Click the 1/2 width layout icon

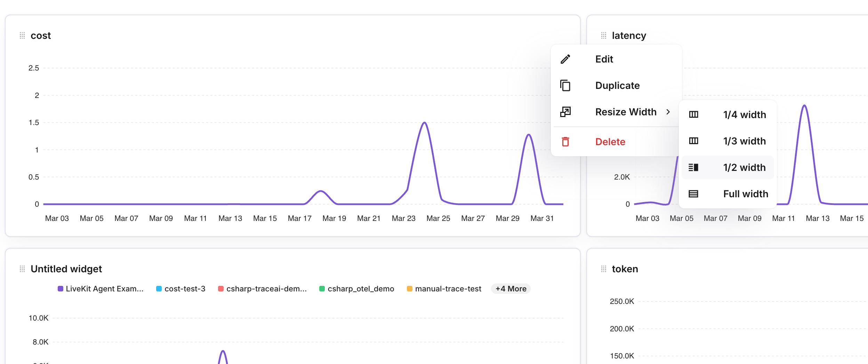693,167
